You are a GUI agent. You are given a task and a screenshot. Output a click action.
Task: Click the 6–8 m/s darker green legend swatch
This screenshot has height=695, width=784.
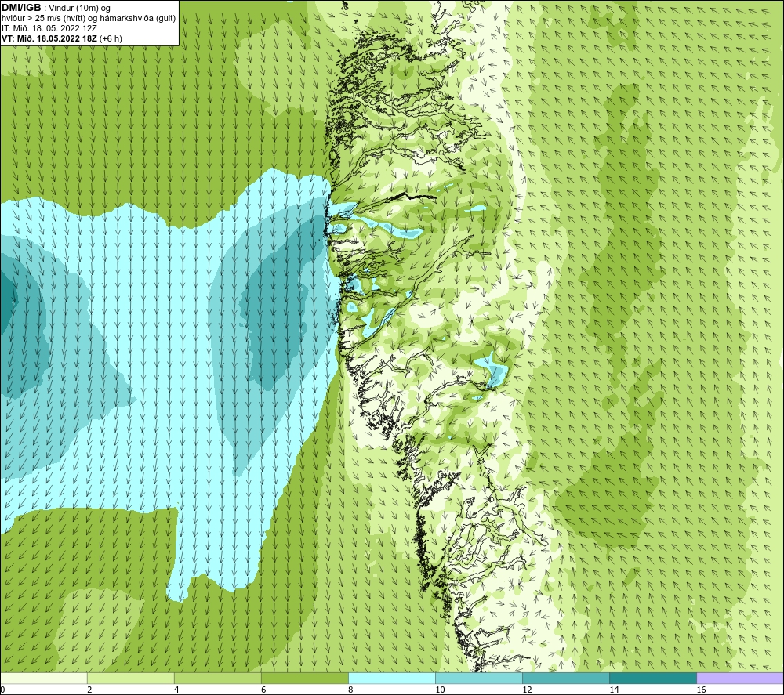pos(305,679)
